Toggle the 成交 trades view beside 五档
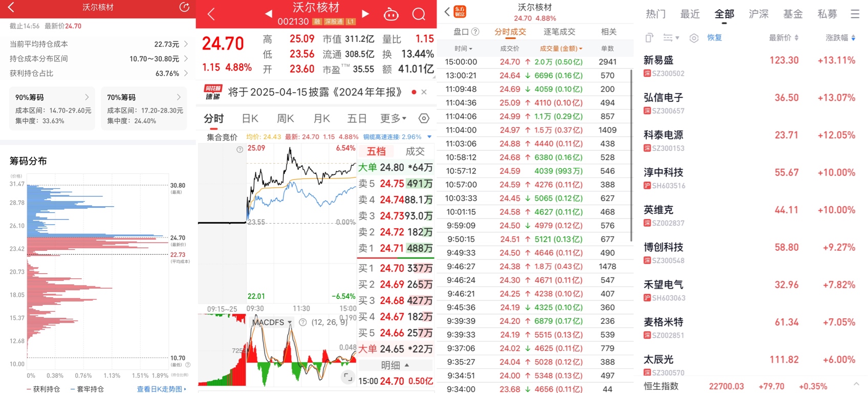 pyautogui.click(x=415, y=151)
